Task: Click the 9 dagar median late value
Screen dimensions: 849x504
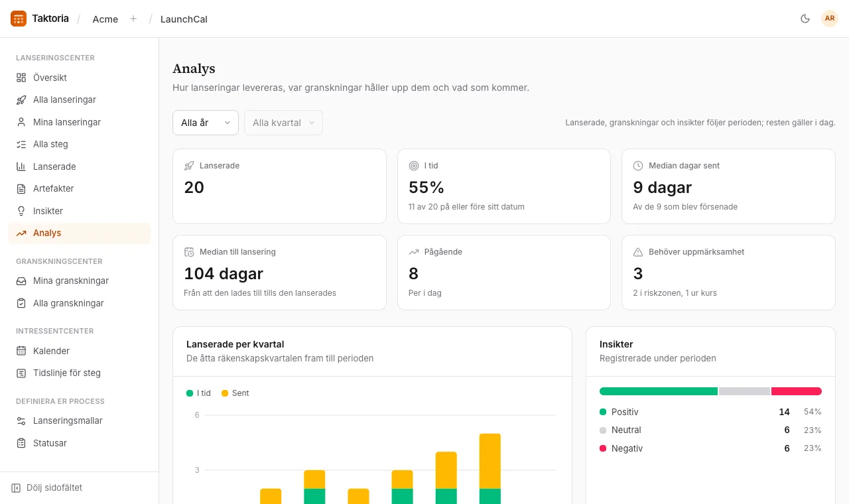Action: click(x=663, y=187)
